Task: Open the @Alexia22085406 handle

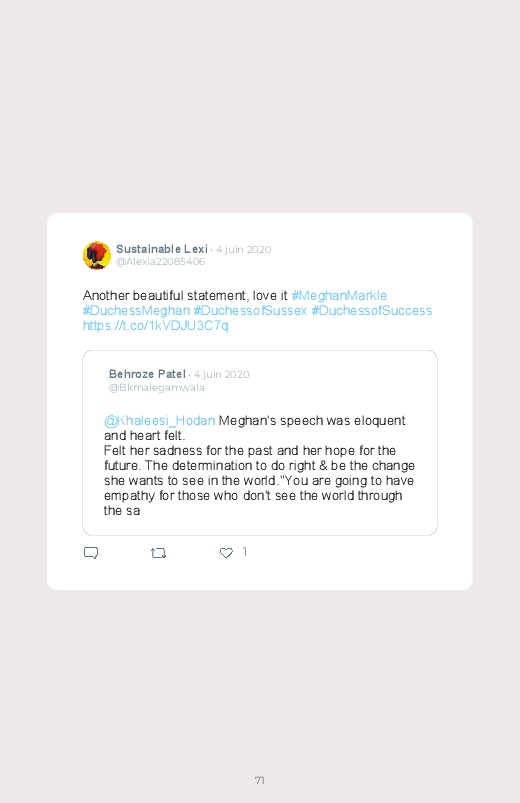Action: point(160,262)
